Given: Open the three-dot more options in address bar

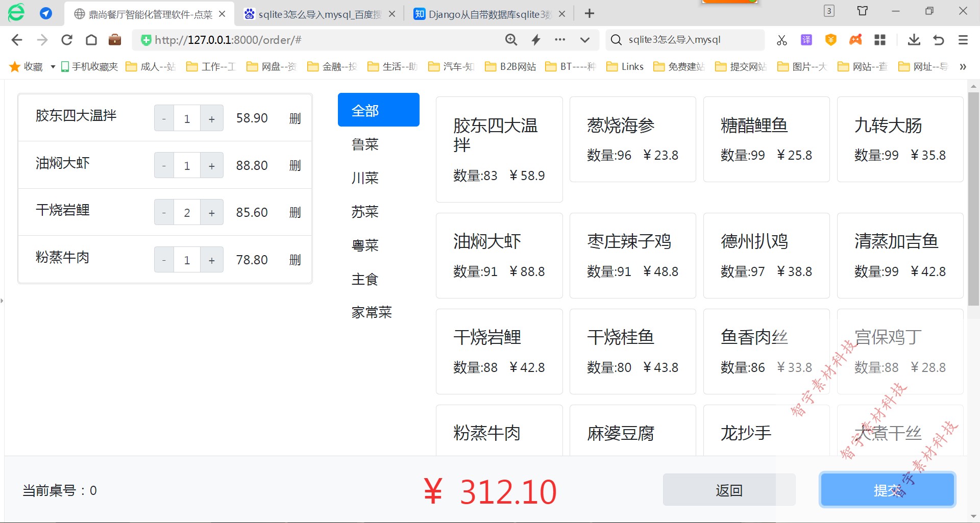Looking at the screenshot, I should [560, 40].
